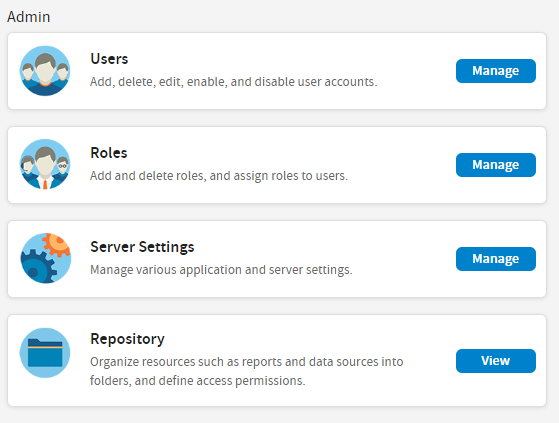Screen dimensions: 559x423
Task: Click the Server Settings gears icon
Action: click(46, 258)
